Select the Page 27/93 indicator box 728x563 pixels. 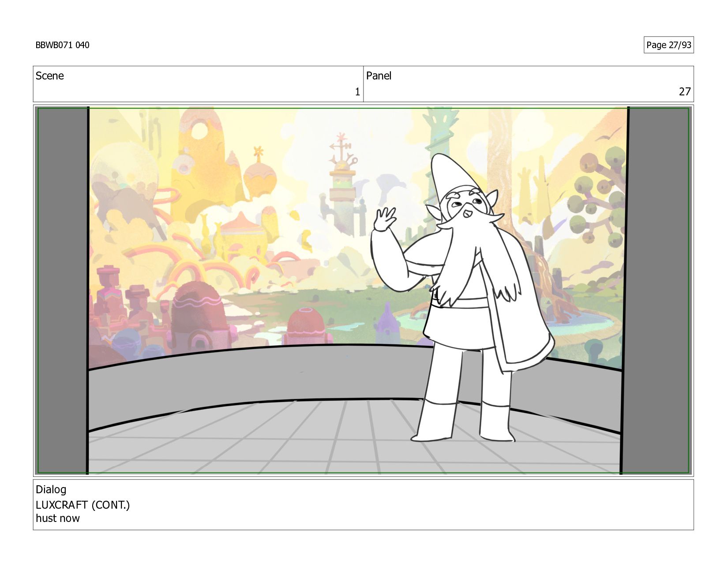tap(668, 45)
